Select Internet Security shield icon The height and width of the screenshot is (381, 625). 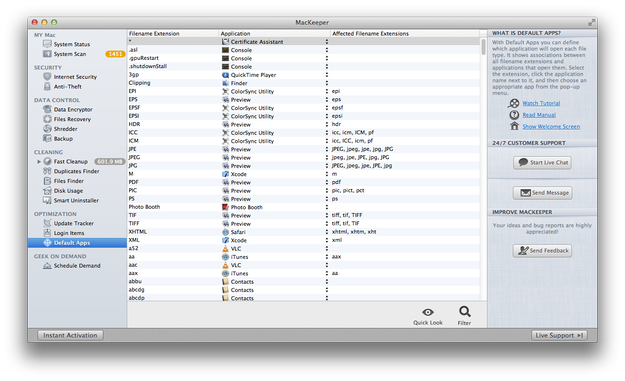(47, 77)
